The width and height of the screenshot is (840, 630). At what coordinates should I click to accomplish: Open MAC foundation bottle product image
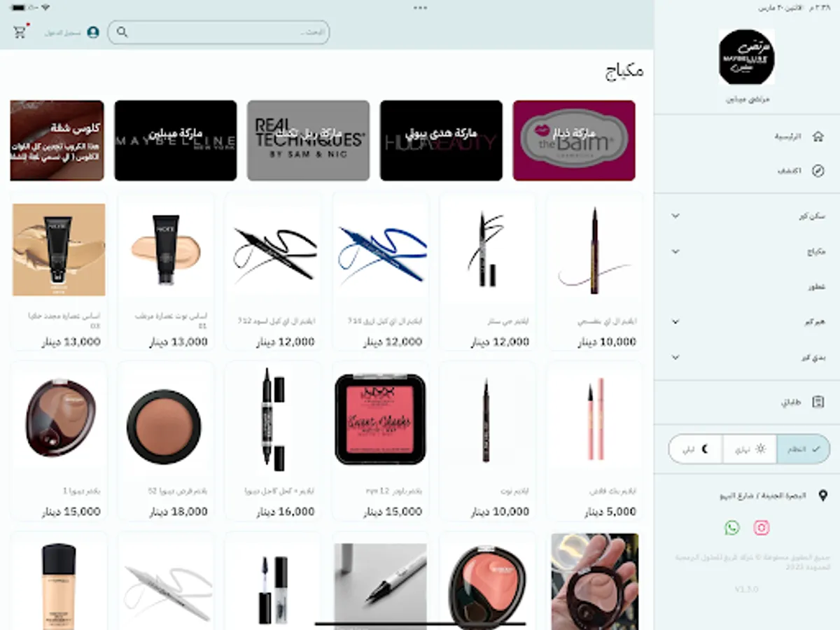click(x=59, y=587)
